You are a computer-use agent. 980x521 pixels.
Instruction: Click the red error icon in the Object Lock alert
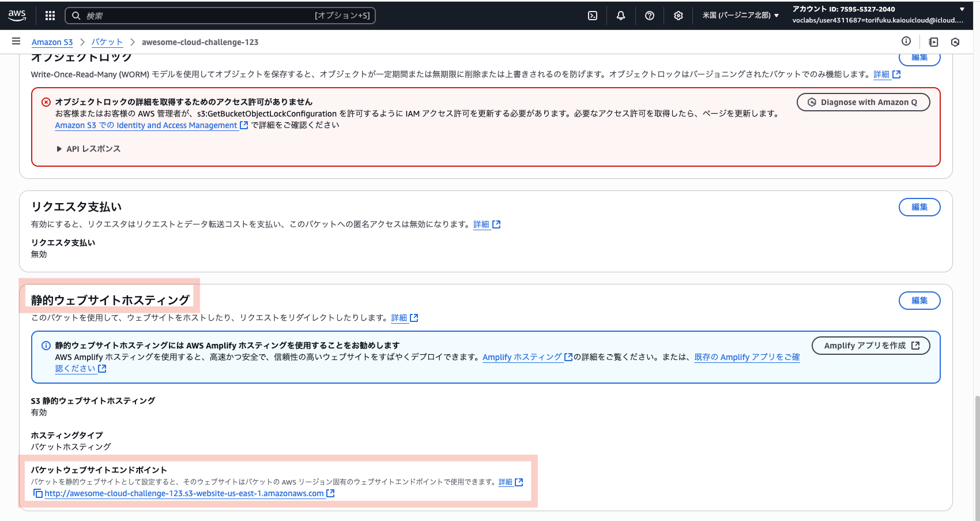coord(46,102)
